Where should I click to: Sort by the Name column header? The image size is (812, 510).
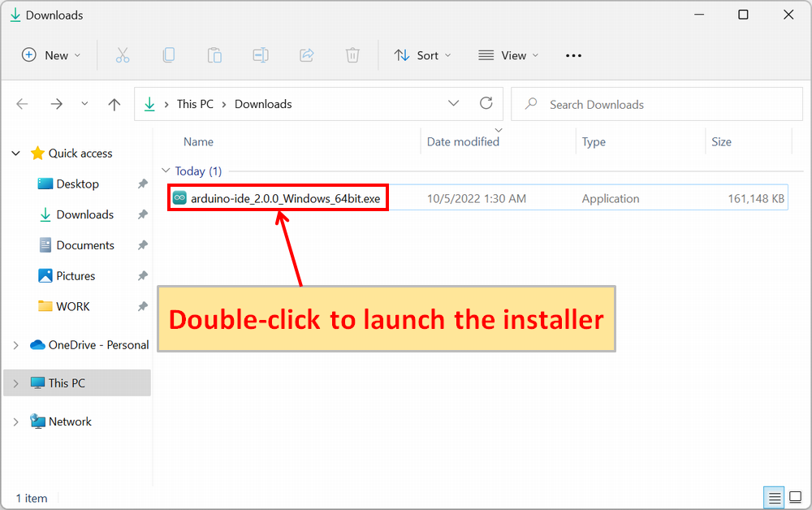click(198, 142)
